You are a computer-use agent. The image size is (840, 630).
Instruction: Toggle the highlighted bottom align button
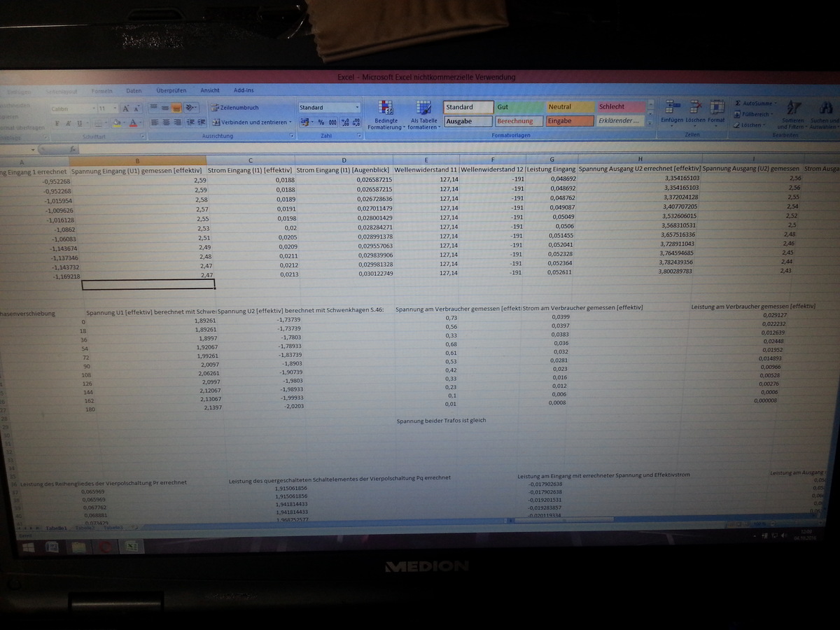tap(176, 108)
